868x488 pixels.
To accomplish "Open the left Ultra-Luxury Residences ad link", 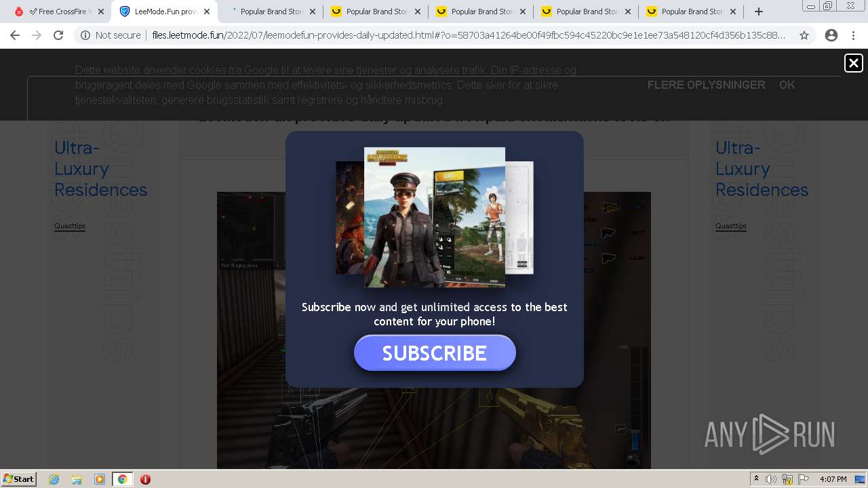I will click(x=100, y=169).
